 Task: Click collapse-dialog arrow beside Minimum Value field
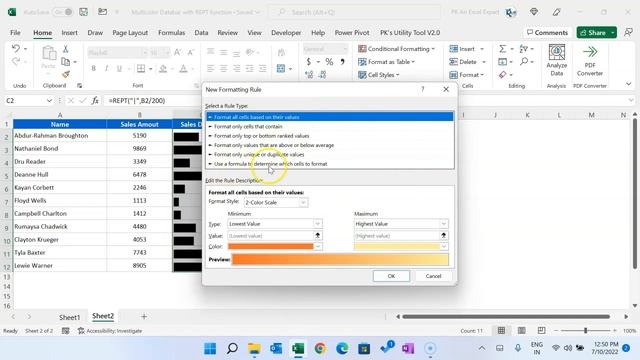(317, 236)
